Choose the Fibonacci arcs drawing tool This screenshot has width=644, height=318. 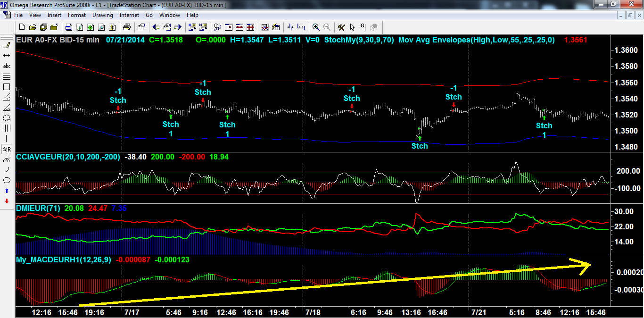tap(7, 118)
